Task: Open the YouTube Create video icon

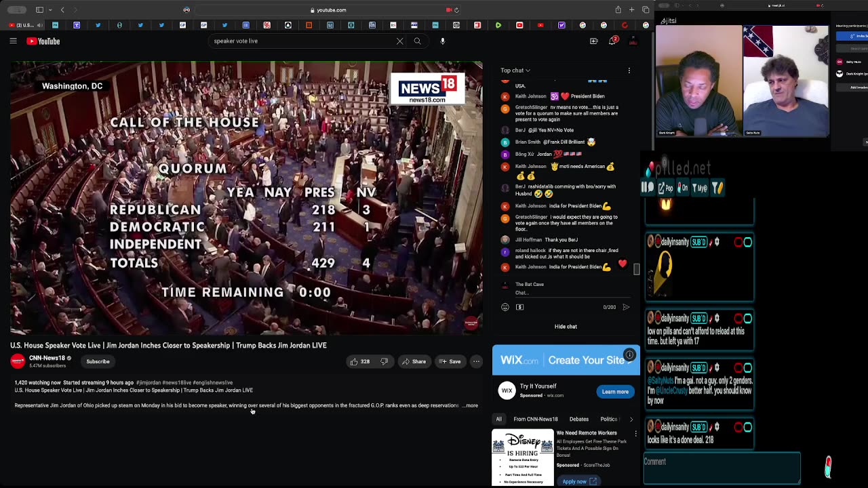Action: pos(594,41)
